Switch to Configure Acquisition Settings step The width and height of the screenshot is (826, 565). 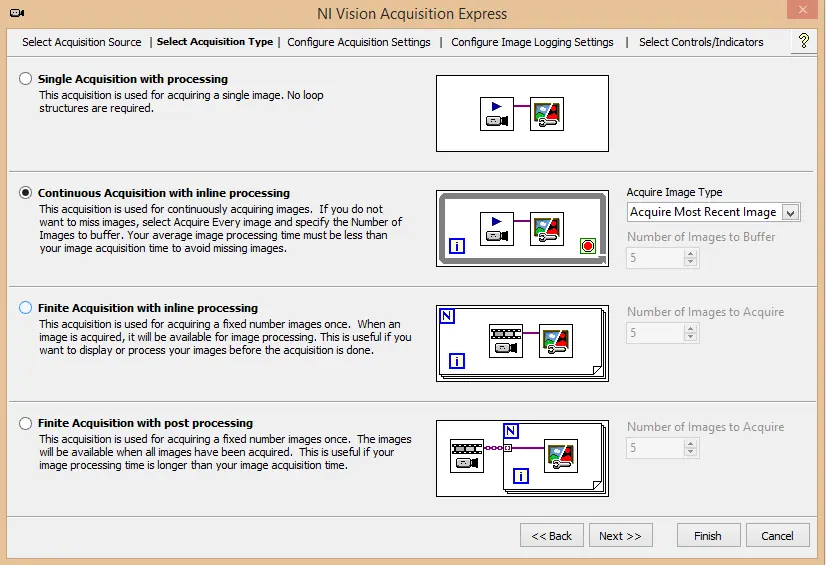[359, 42]
